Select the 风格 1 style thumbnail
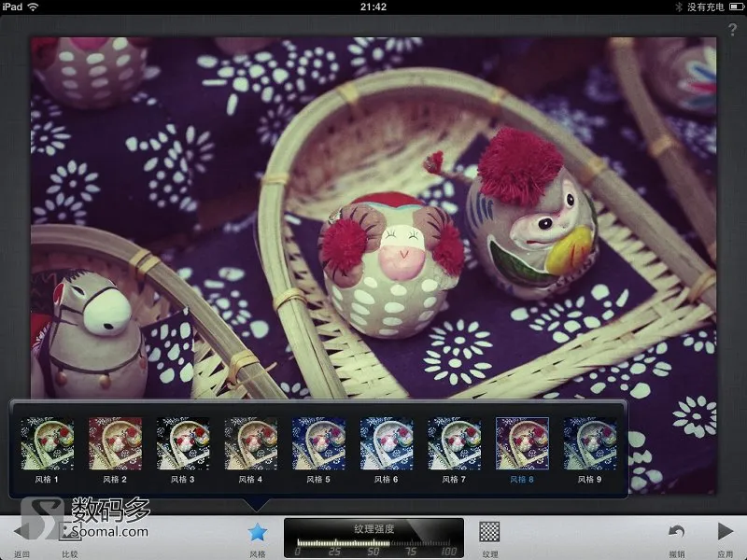Screen dimensions: 747x560 tap(48, 444)
